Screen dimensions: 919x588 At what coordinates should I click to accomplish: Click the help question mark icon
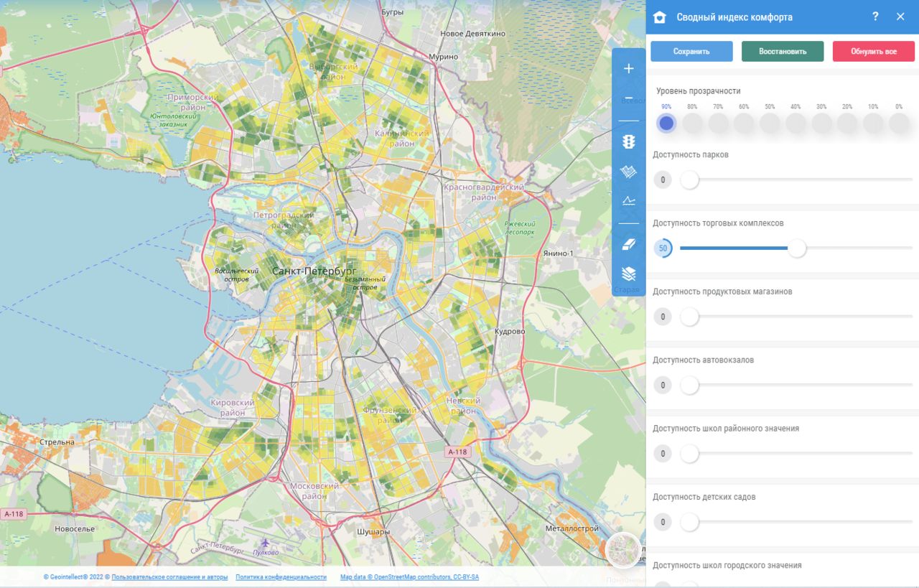[x=875, y=17]
